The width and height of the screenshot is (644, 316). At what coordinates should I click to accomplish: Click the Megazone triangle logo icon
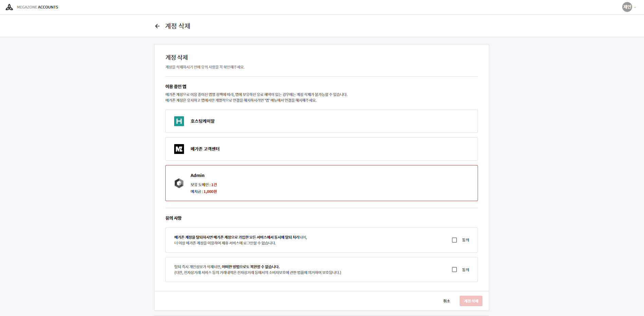coord(9,7)
